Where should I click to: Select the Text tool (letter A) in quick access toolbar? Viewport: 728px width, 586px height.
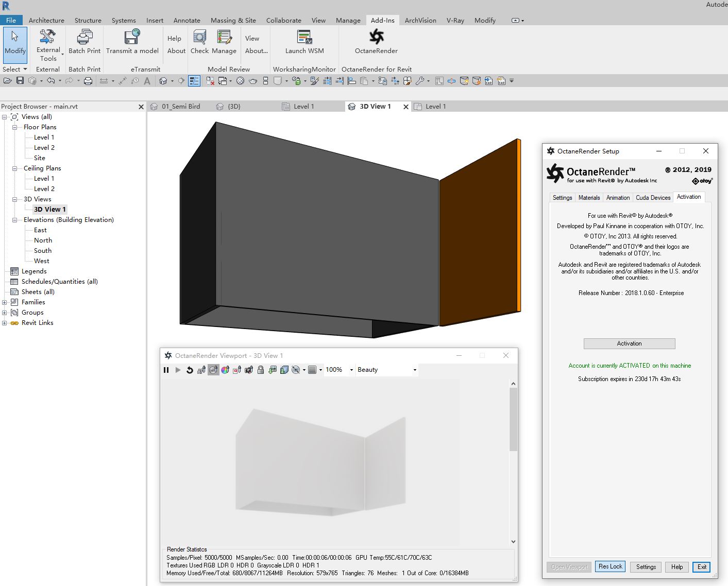click(x=147, y=81)
